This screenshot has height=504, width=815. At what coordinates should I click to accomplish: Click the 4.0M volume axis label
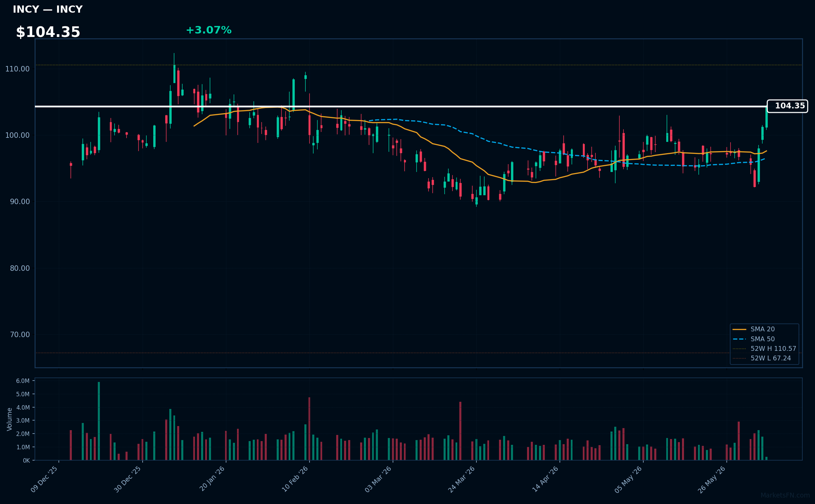point(23,408)
